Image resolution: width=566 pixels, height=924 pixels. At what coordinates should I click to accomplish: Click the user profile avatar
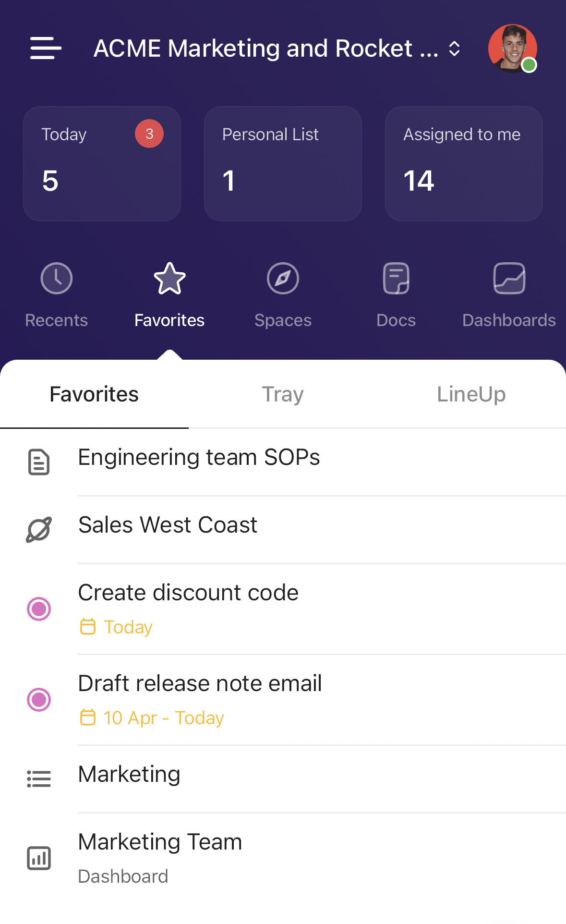tap(512, 48)
